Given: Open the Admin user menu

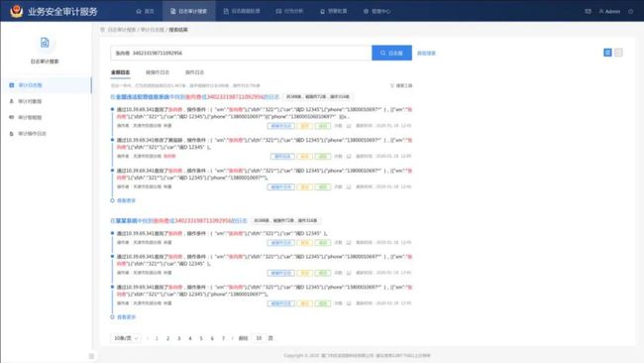Looking at the screenshot, I should [x=609, y=12].
